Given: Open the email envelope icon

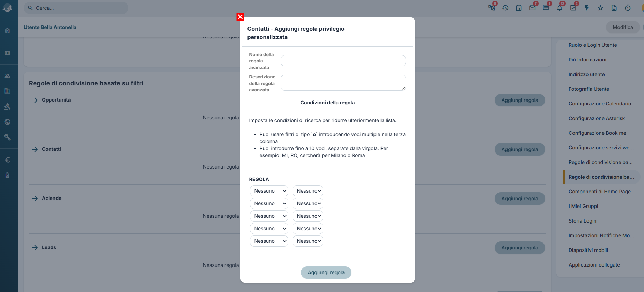Looking at the screenshot, I should point(532,8).
